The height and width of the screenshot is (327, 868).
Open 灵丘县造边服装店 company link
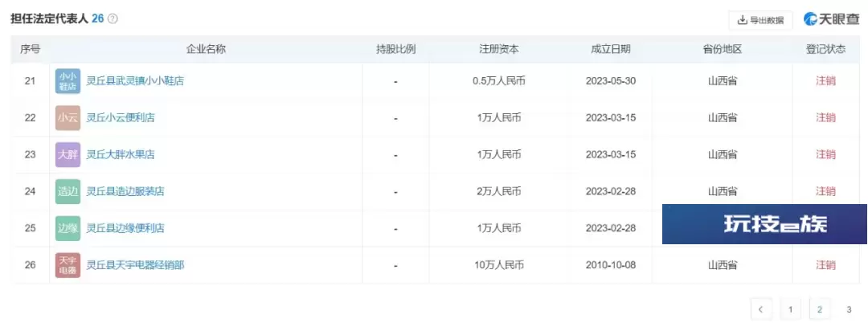point(125,191)
